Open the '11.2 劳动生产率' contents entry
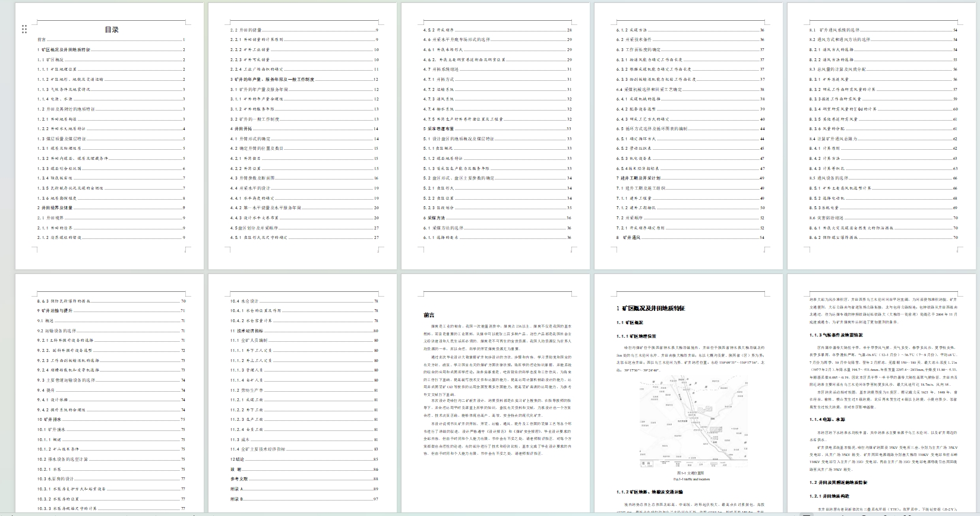 point(304,390)
